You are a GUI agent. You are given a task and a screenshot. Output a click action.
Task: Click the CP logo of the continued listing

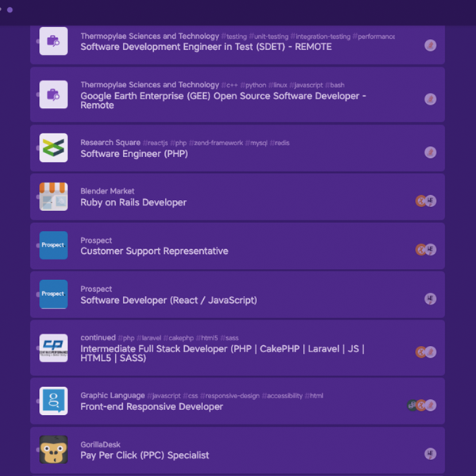tap(53, 348)
